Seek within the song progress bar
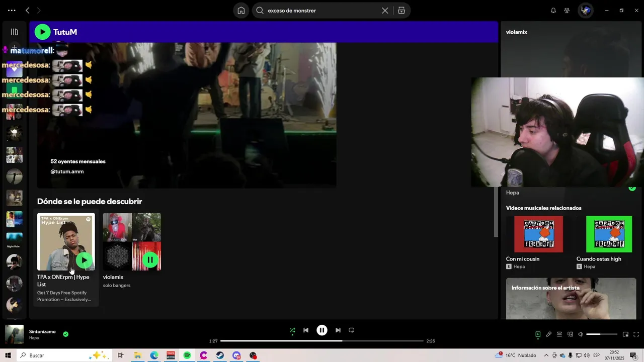The height and width of the screenshot is (362, 644). 322,341
